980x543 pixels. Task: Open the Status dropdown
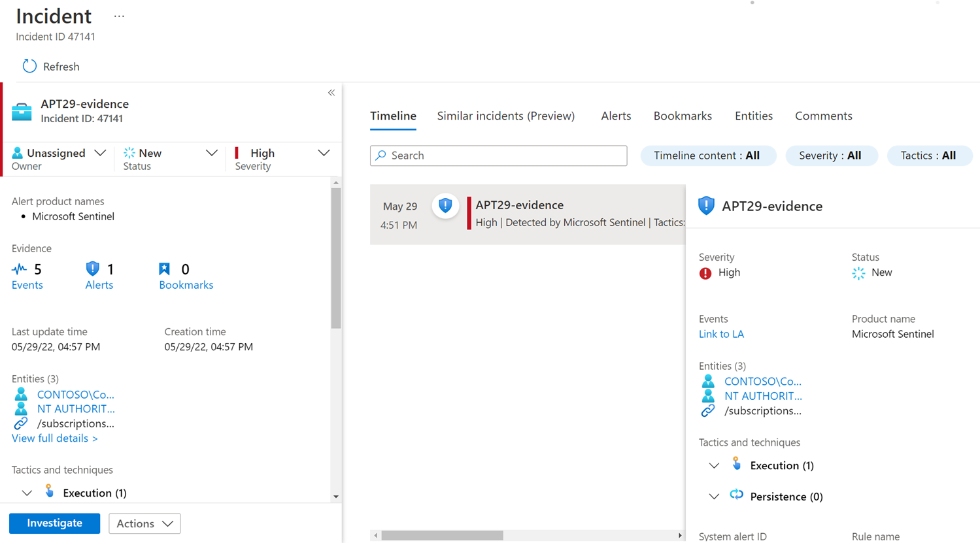(211, 152)
